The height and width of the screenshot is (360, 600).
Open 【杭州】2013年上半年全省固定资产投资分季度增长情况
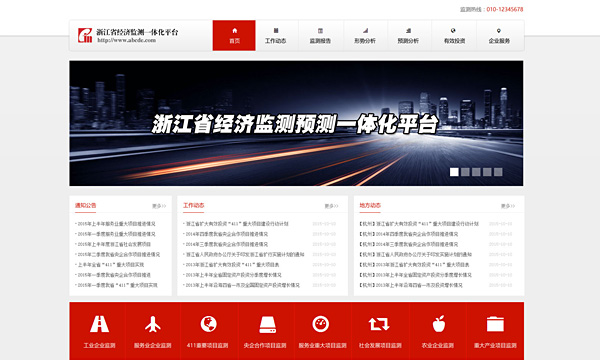coord(416,275)
